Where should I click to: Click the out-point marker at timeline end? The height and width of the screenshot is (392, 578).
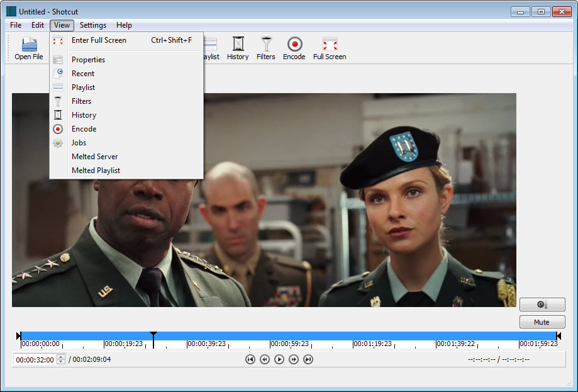click(x=559, y=335)
